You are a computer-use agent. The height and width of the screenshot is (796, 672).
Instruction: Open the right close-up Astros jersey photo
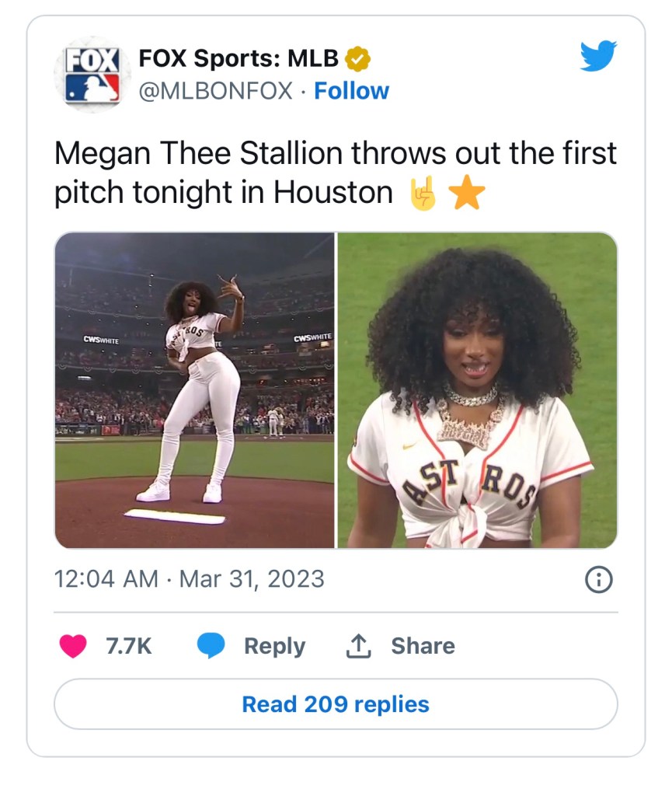point(477,390)
